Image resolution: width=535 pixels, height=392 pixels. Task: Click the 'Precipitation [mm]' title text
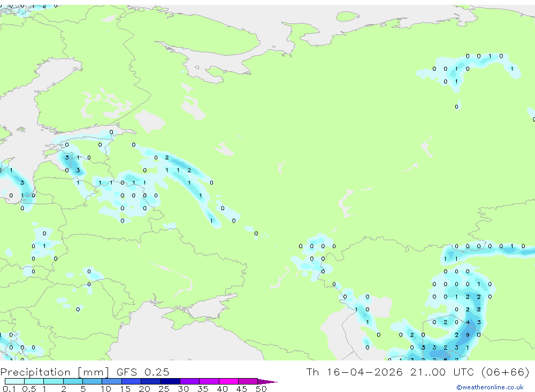pyautogui.click(x=55, y=372)
